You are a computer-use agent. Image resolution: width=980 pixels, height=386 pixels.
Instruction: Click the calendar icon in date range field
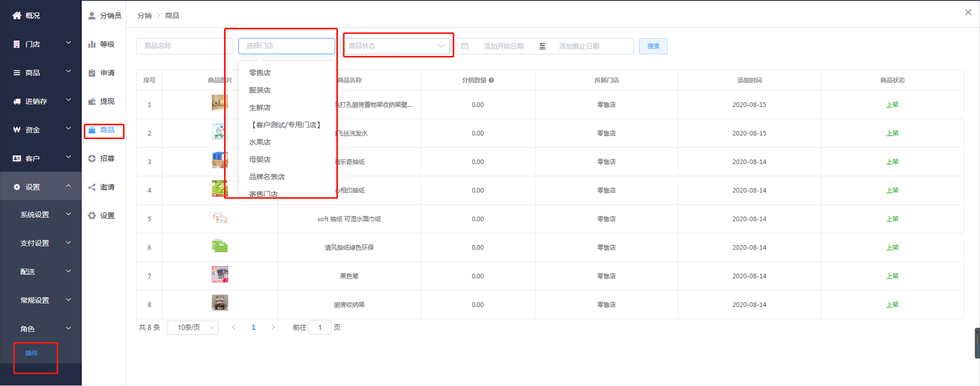[465, 46]
